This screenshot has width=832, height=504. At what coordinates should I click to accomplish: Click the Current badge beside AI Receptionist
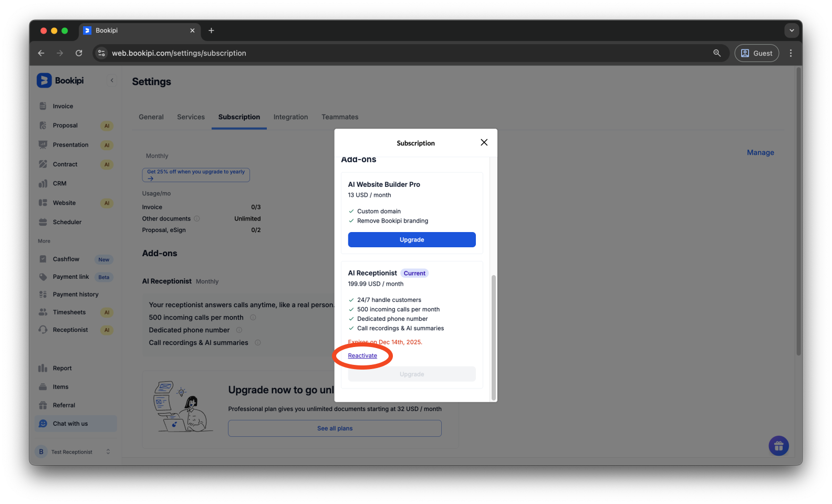[x=414, y=273]
